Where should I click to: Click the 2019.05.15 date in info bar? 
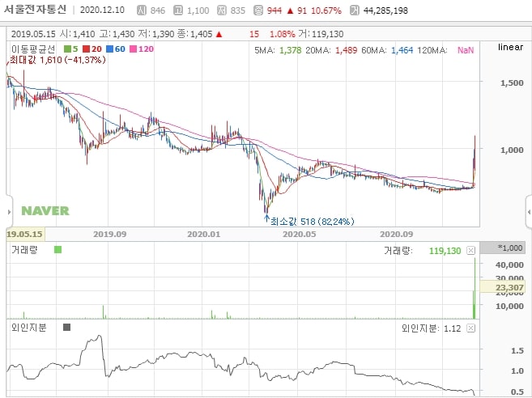coord(33,34)
